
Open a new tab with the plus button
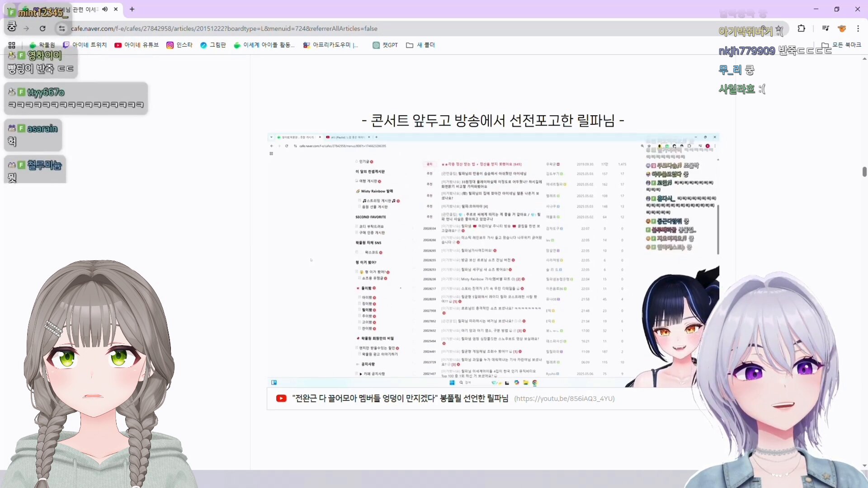[x=132, y=9]
